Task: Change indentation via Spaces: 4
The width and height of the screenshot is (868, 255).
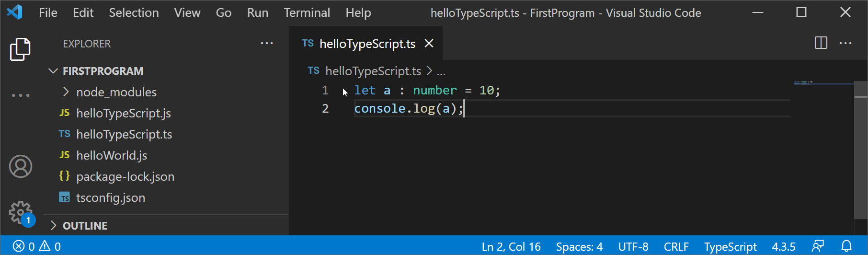Action: [579, 246]
